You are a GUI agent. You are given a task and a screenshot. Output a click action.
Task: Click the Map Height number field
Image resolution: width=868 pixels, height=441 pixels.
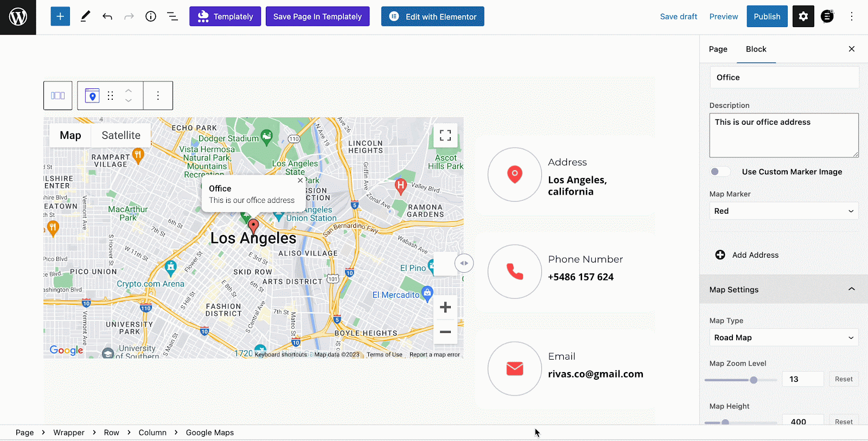[x=803, y=421]
